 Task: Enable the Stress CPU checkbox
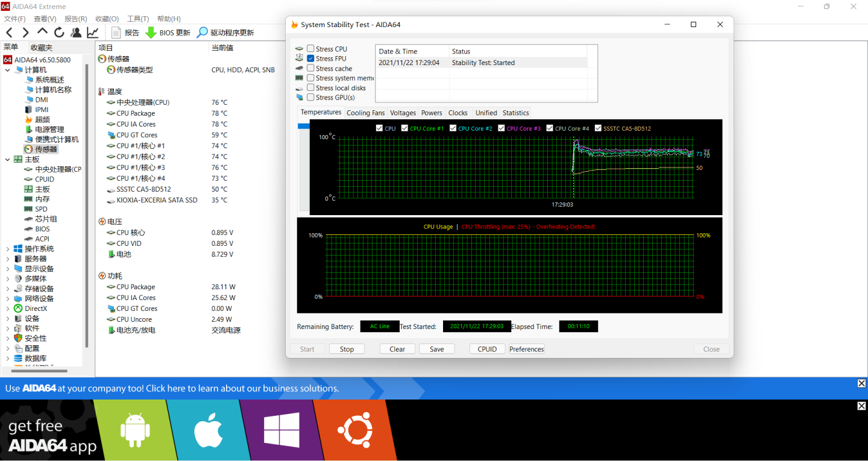click(x=310, y=49)
